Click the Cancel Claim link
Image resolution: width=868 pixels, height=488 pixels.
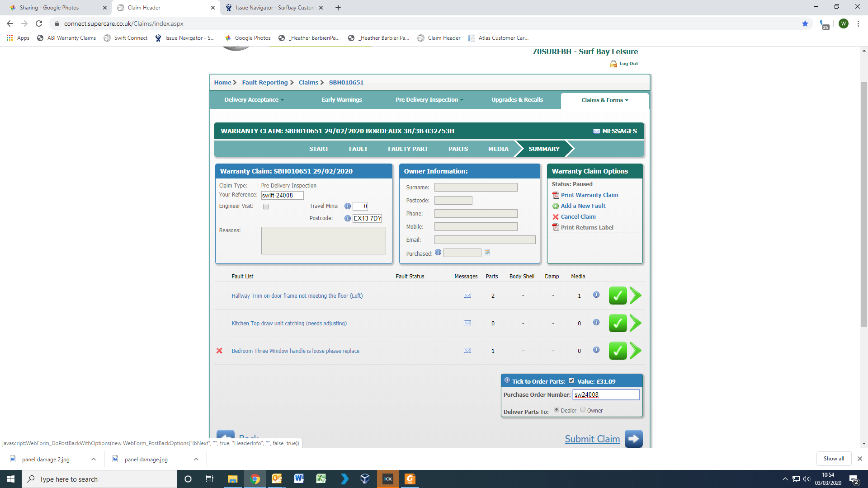578,216
